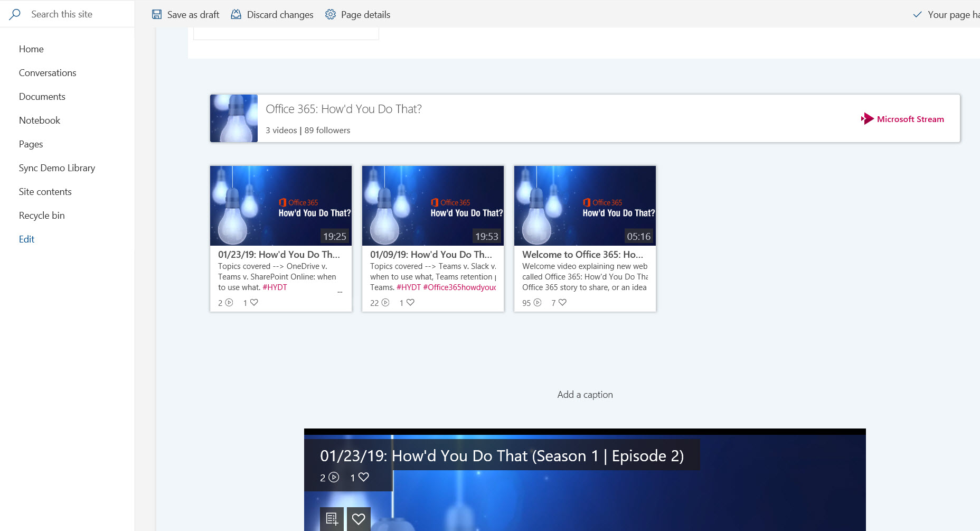
Task: Click the Microsoft Stream play arrow icon
Action: [866, 119]
